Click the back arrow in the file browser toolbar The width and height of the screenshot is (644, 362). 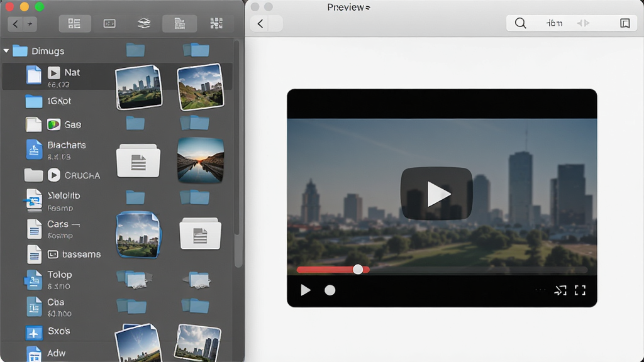point(15,24)
